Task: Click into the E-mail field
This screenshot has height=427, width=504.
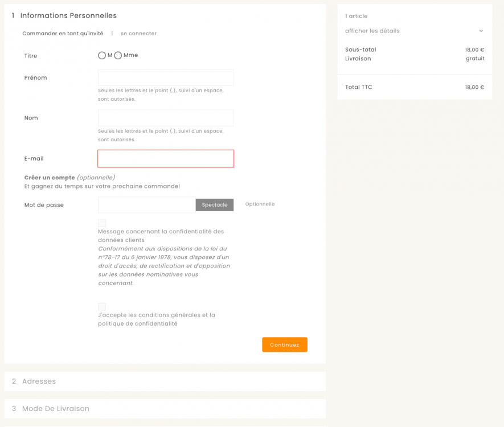Action: [x=166, y=158]
